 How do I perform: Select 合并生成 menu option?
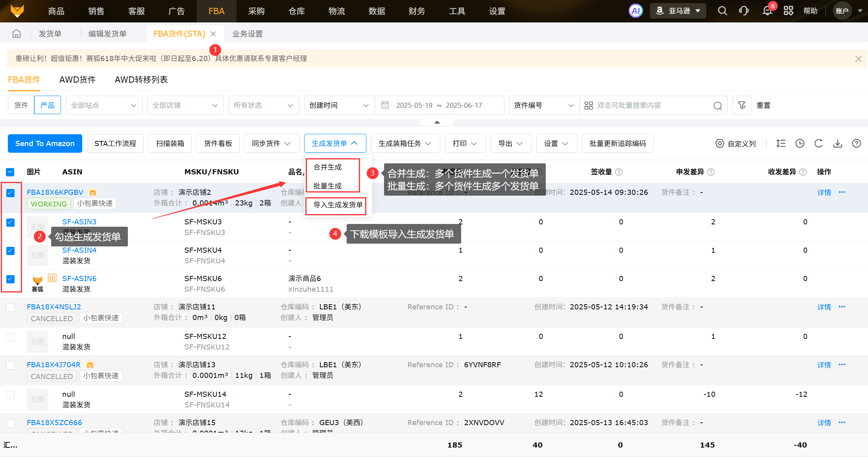pyautogui.click(x=327, y=167)
